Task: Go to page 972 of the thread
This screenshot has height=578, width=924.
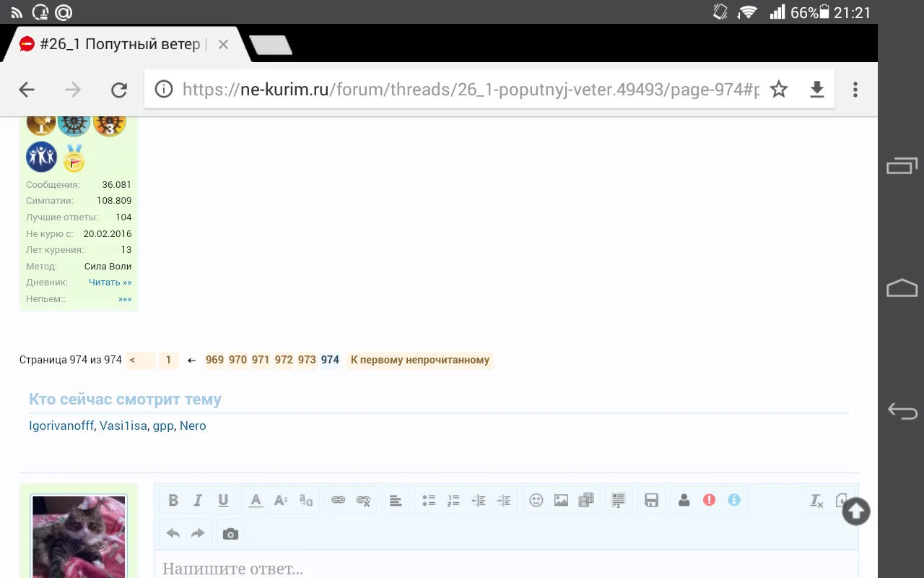Action: pyautogui.click(x=284, y=360)
